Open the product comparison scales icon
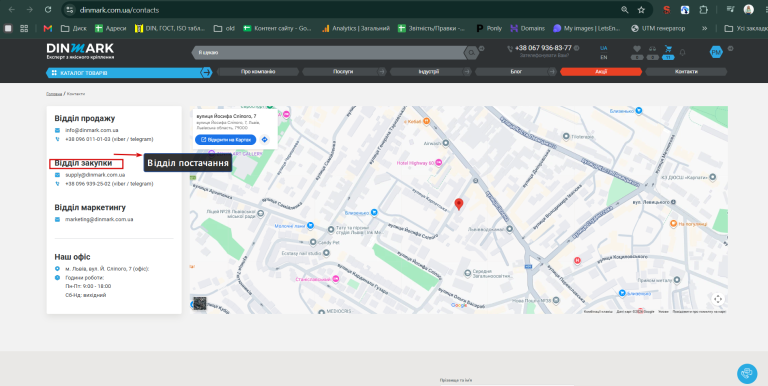Image resolution: width=768 pixels, height=386 pixels. (652, 49)
